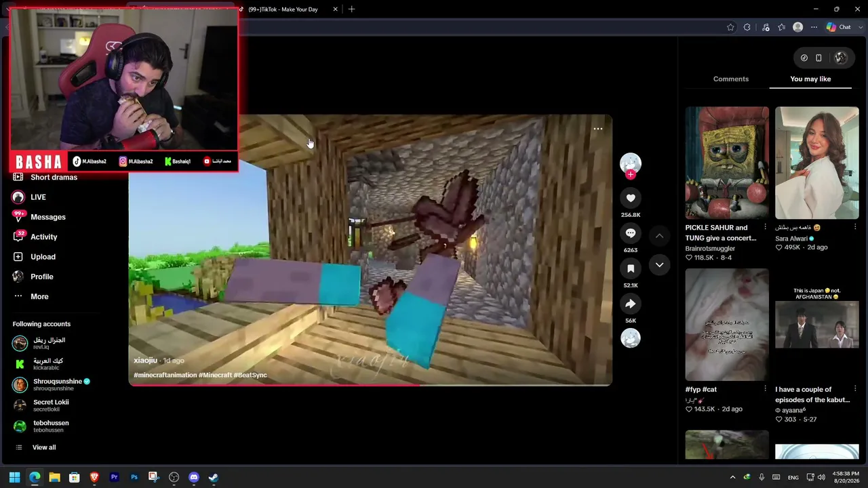868x488 pixels.
Task: Open the browser extensions menu
Action: (747, 27)
